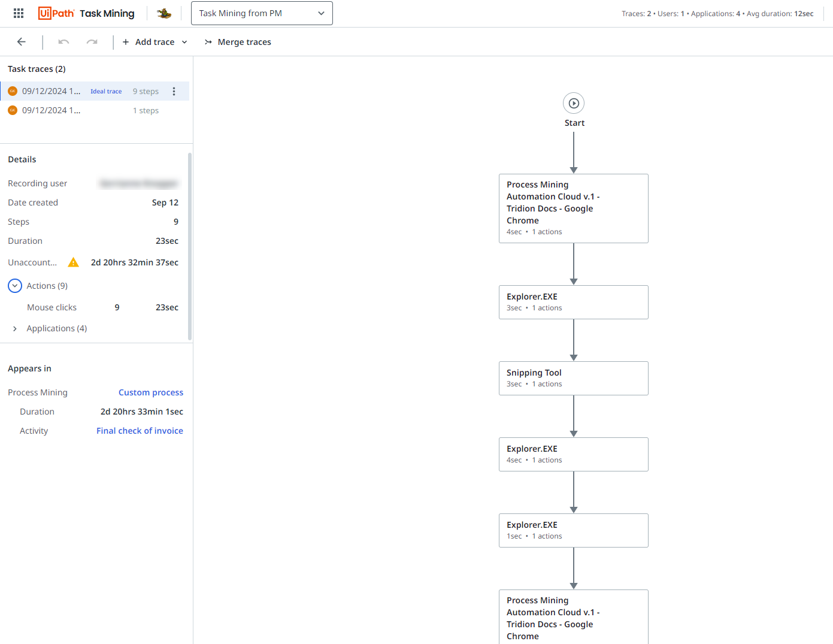Viewport: 833px width, 644px height.
Task: Select the last Process Mining Chrome node
Action: click(x=574, y=617)
